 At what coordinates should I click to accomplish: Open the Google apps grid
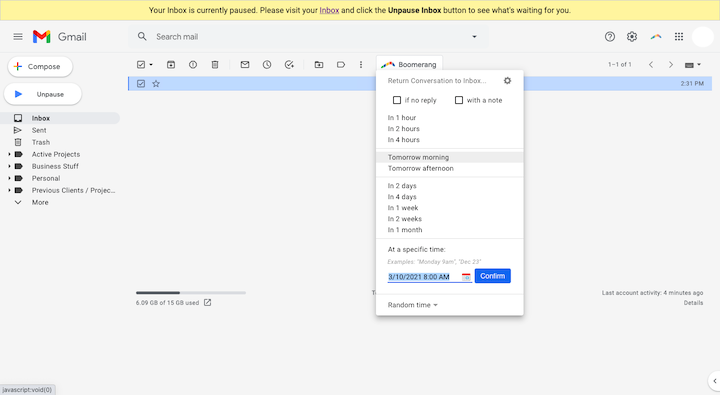coord(679,37)
